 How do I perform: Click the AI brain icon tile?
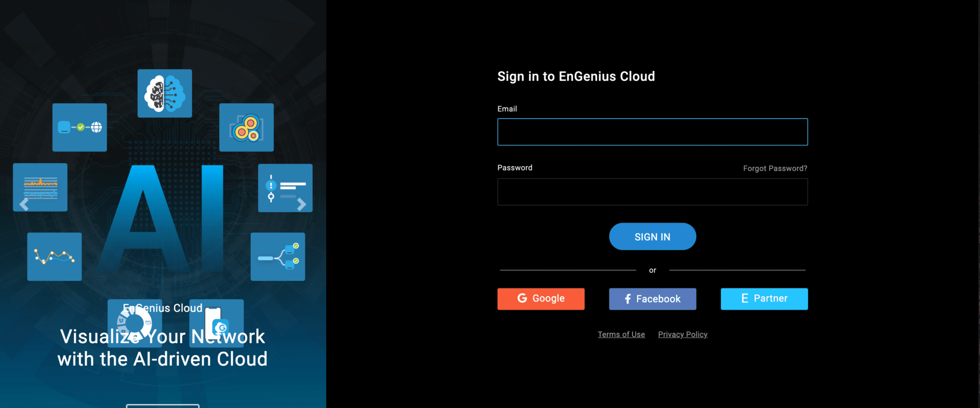coord(164,93)
